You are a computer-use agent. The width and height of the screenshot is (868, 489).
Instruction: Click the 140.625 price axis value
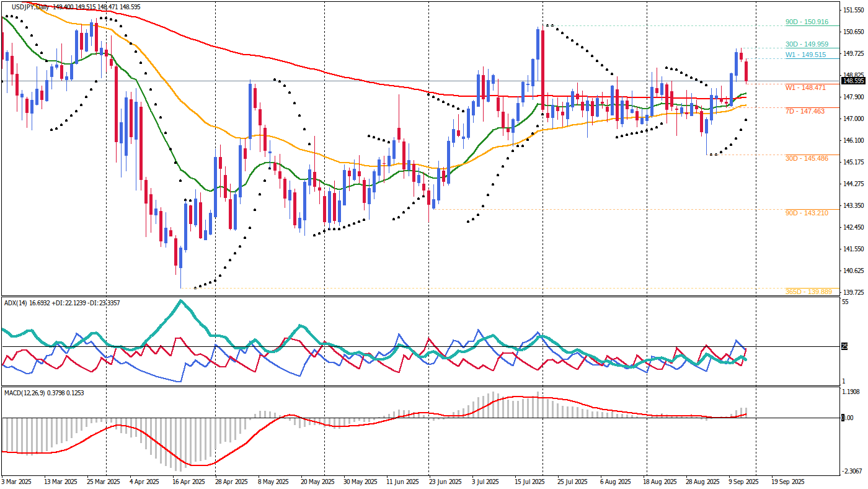click(854, 271)
